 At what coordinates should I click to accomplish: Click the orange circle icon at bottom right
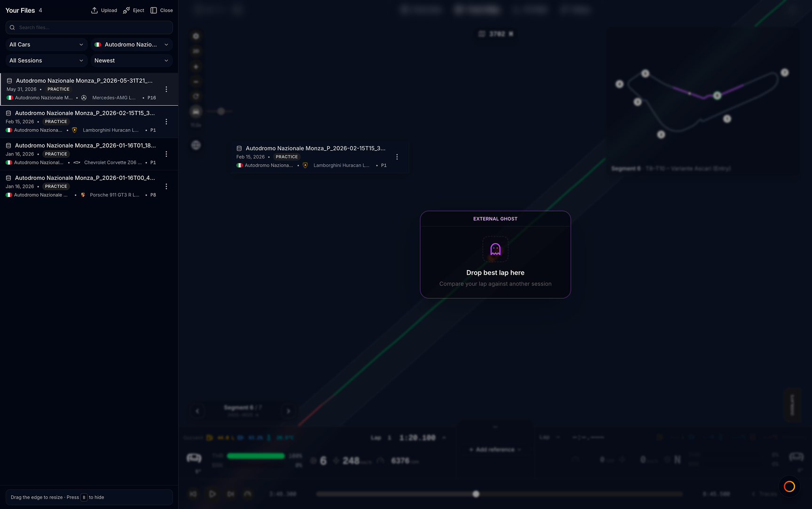789,486
